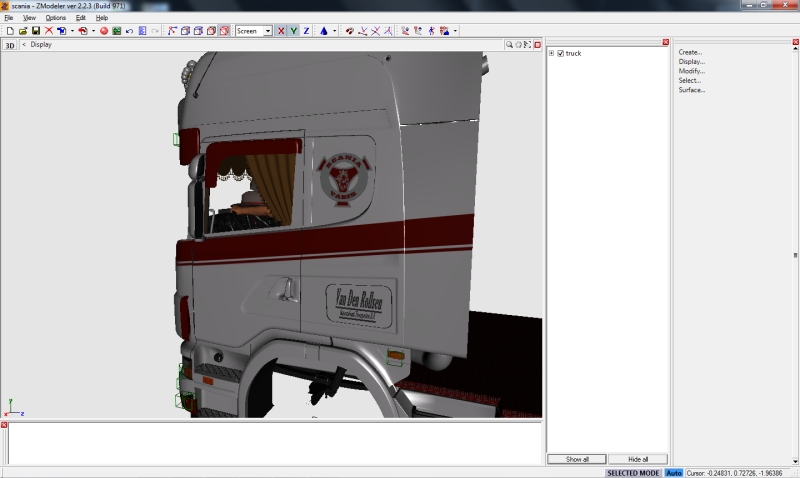Open the 3D viewport type selector
The width and height of the screenshot is (800, 478).
click(10, 45)
